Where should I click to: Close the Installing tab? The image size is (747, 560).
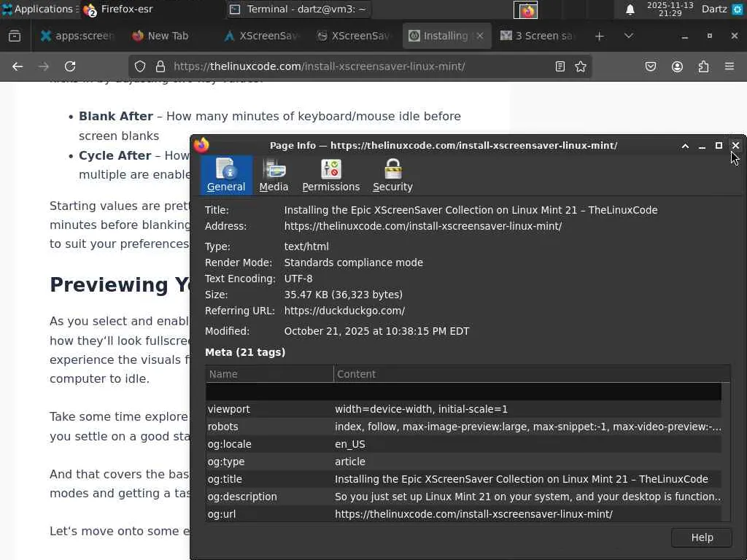tap(480, 36)
